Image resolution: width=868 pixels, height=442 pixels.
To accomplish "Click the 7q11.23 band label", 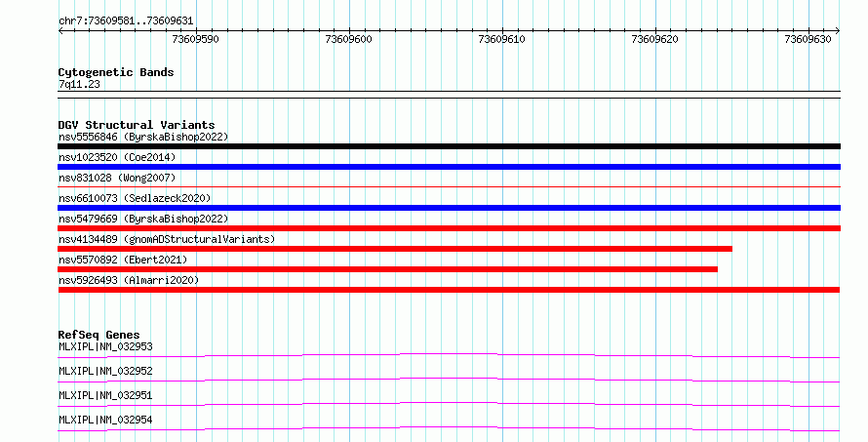I will [79, 84].
